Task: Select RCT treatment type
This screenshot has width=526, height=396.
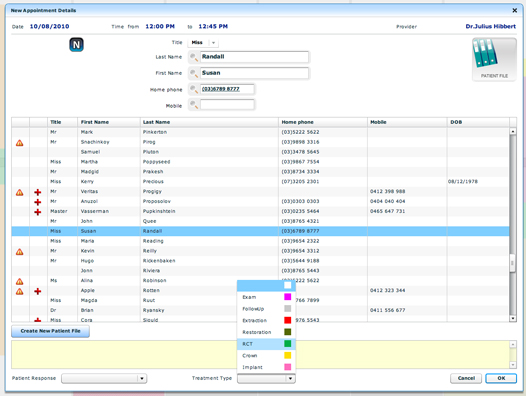Action: (266, 344)
